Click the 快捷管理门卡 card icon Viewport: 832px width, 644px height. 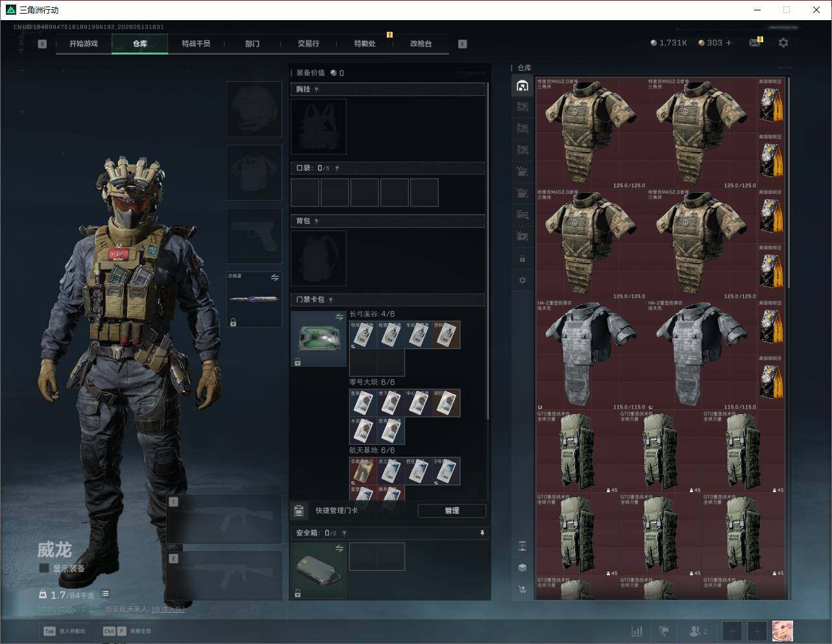[x=299, y=511]
